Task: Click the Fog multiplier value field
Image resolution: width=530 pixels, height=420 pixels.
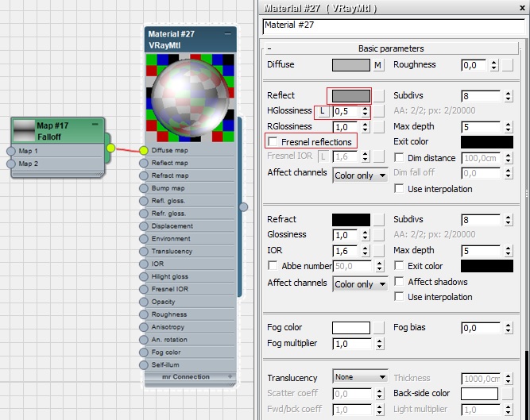Action: (x=352, y=344)
